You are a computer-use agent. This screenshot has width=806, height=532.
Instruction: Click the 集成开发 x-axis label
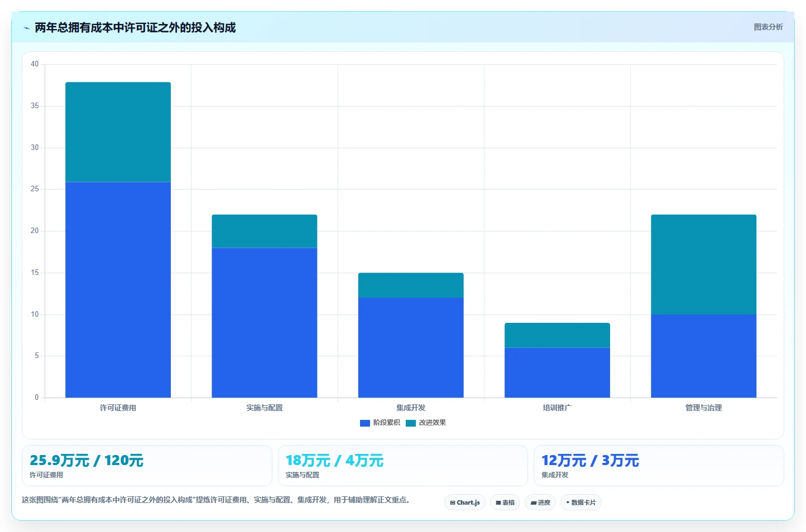tap(411, 408)
